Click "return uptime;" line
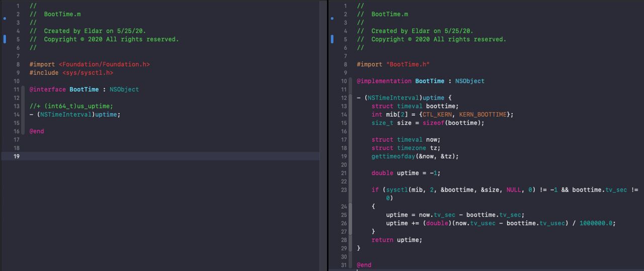Screen dimensions: 644x271 click(x=397, y=240)
